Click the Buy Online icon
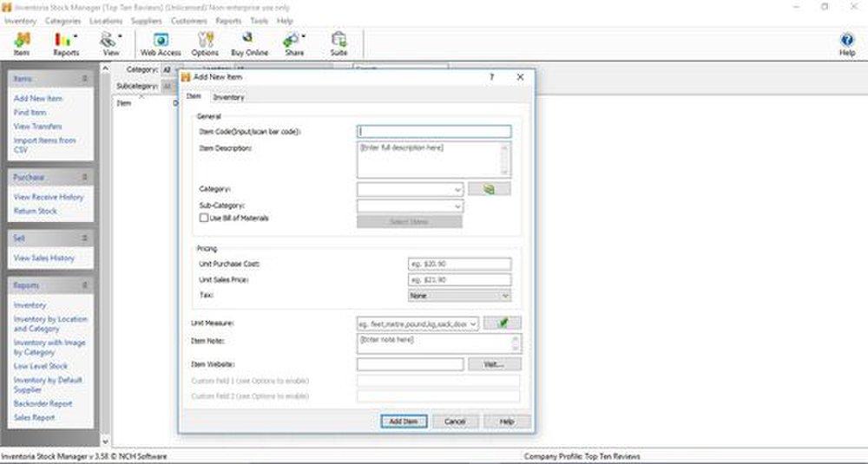868x464 pixels. [249, 43]
